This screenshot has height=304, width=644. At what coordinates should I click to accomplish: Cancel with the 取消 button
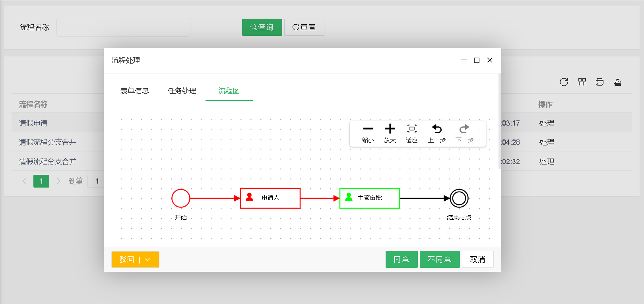point(477,259)
